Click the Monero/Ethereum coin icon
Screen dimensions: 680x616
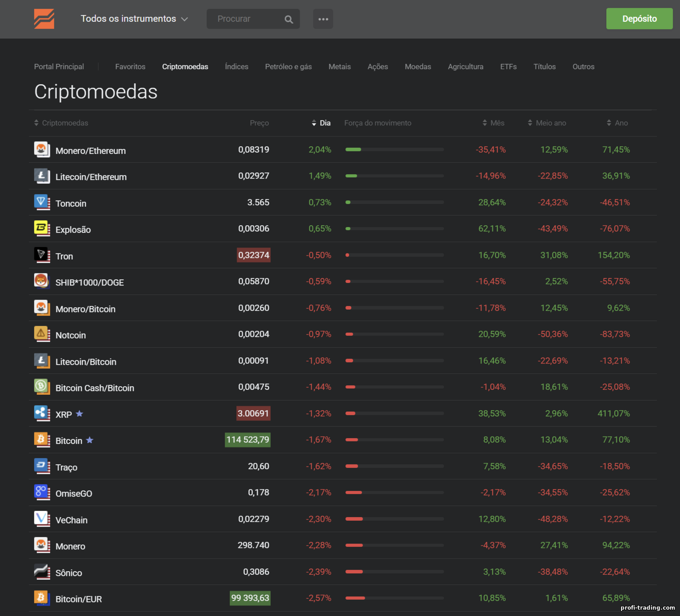42,150
